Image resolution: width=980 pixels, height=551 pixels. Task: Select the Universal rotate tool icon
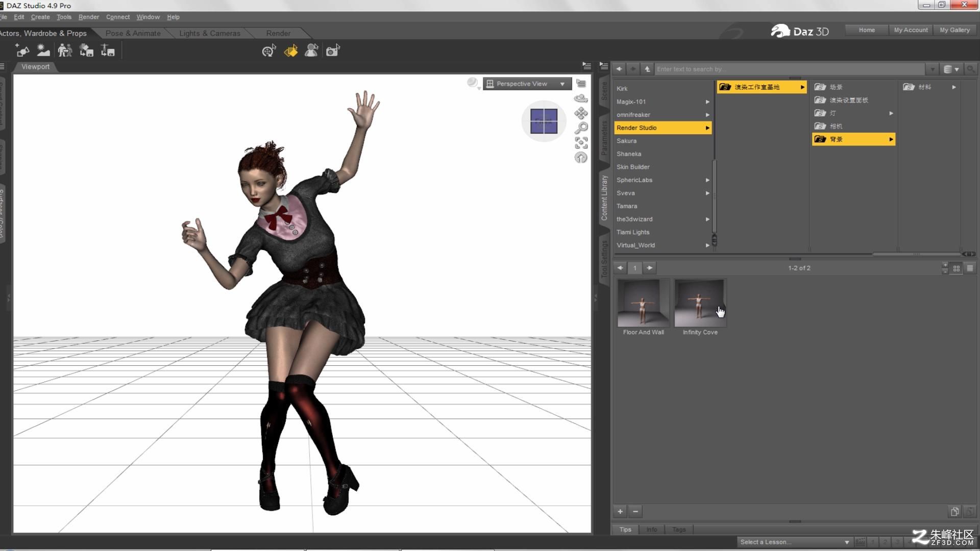[x=269, y=51]
